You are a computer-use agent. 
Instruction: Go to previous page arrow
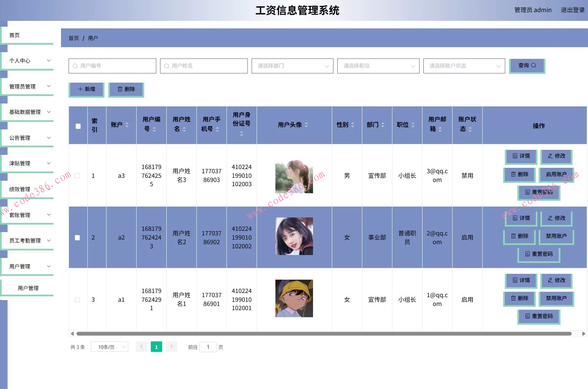coord(141,347)
